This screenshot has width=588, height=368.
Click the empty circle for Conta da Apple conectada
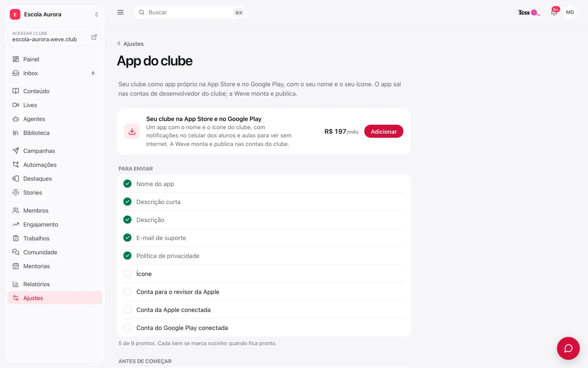128,309
